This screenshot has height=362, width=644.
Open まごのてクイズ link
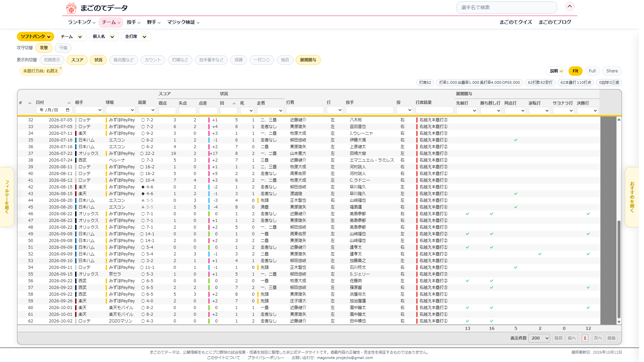click(x=516, y=22)
